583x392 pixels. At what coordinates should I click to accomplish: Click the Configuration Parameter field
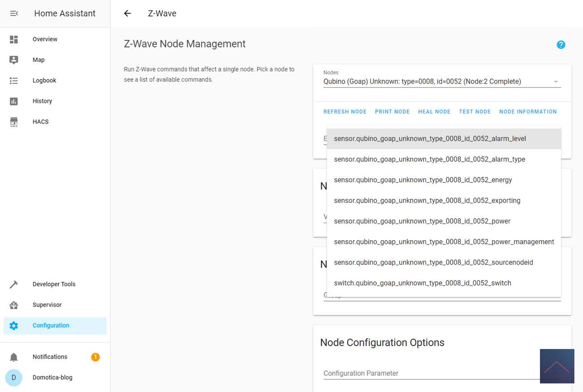431,373
